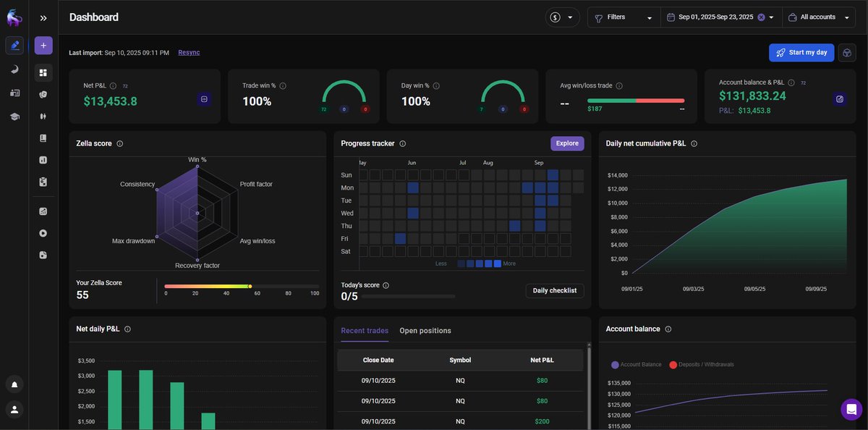Click the Explore button in Progress tracker
The width and height of the screenshot is (868, 430).
click(x=567, y=143)
